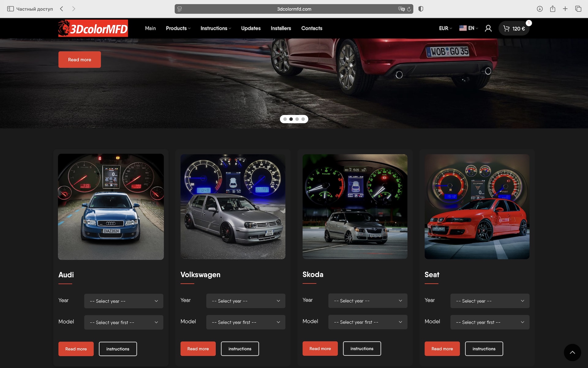
Task: Click the Volkswagen heading text
Action: (x=200, y=274)
